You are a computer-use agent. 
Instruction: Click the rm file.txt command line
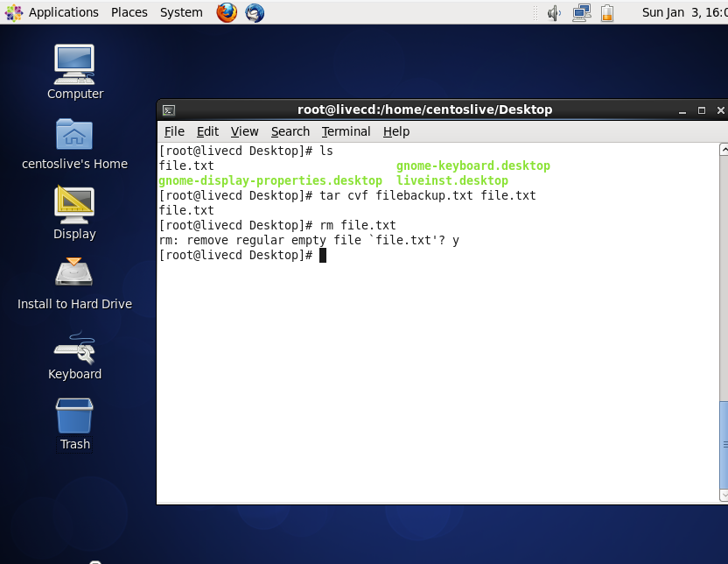coord(277,225)
